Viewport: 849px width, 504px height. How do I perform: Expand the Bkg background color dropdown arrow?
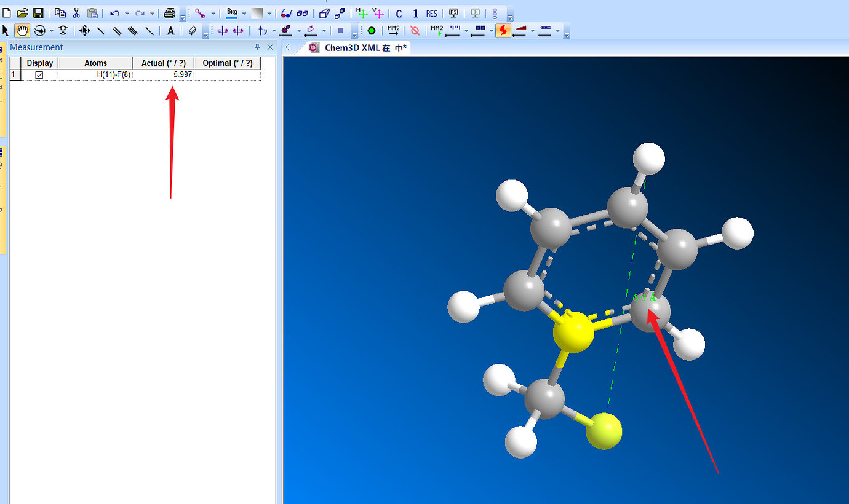(x=244, y=14)
